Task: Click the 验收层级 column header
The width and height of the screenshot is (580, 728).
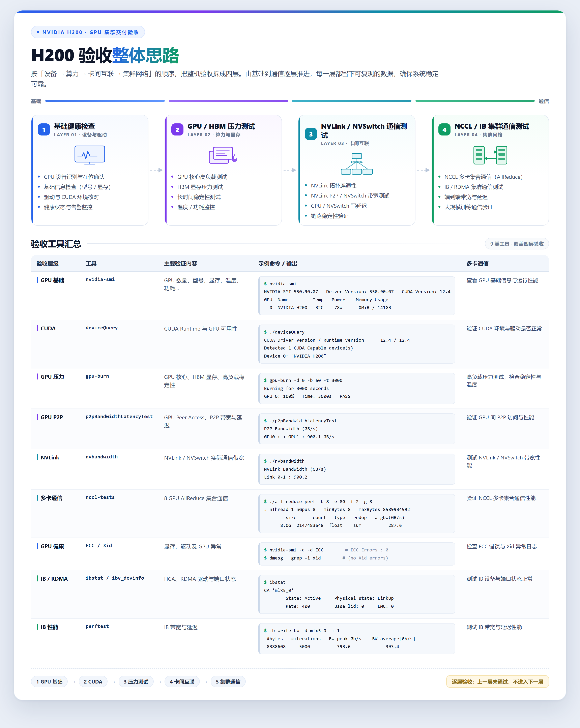Action: pyautogui.click(x=48, y=263)
